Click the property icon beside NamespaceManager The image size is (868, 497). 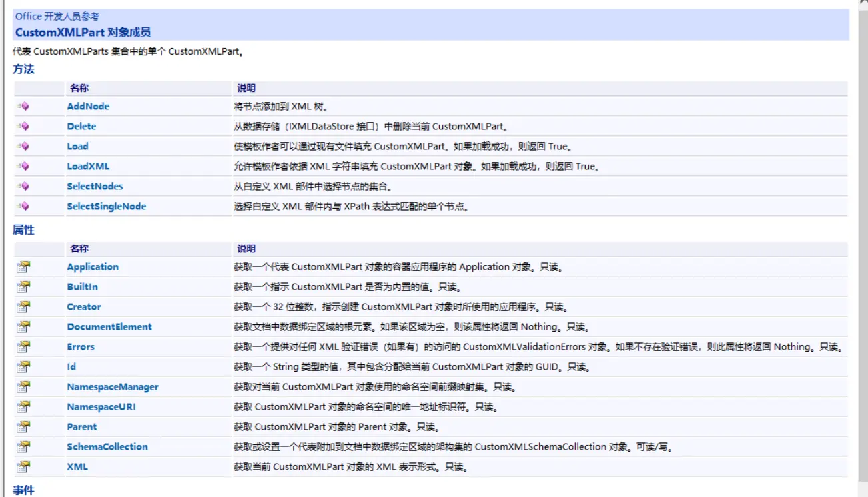coord(23,387)
